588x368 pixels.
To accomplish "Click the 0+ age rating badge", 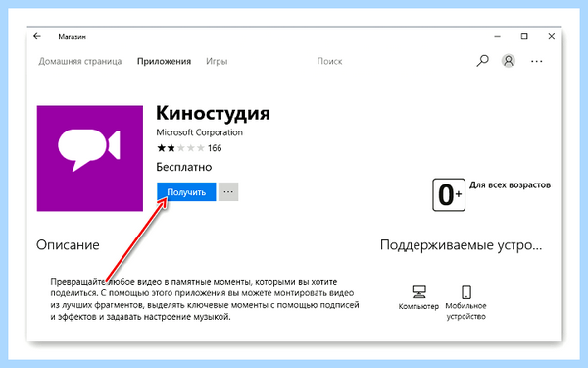I will [449, 195].
